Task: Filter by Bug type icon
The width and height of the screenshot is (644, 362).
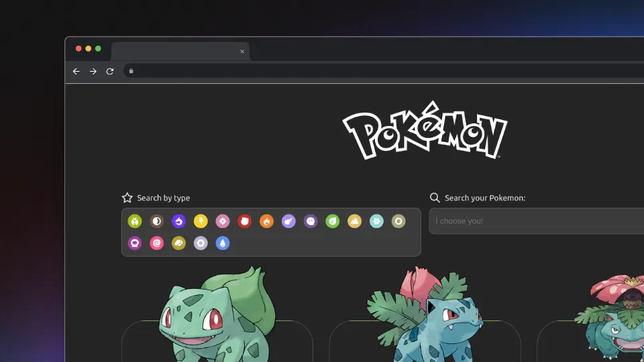Action: (x=135, y=221)
